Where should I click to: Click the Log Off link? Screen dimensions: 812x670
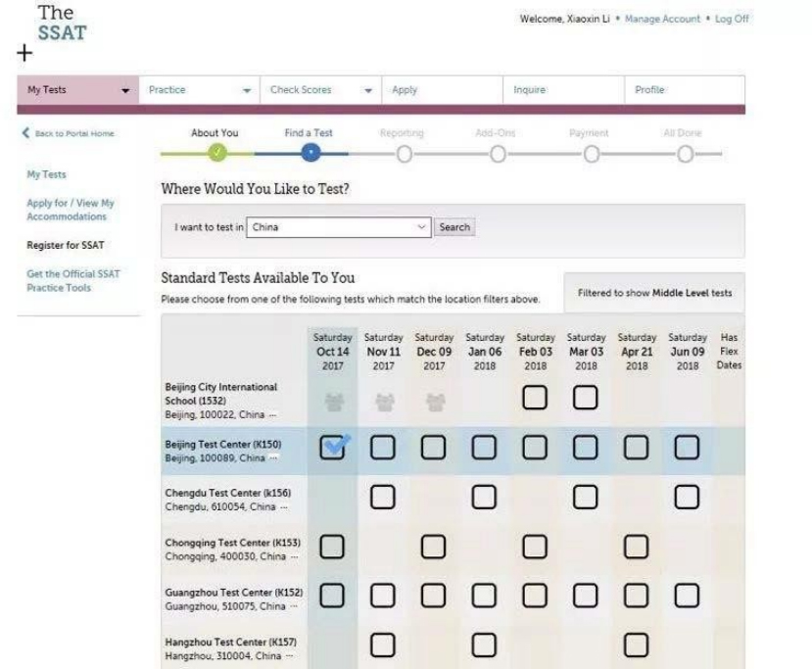732,19
